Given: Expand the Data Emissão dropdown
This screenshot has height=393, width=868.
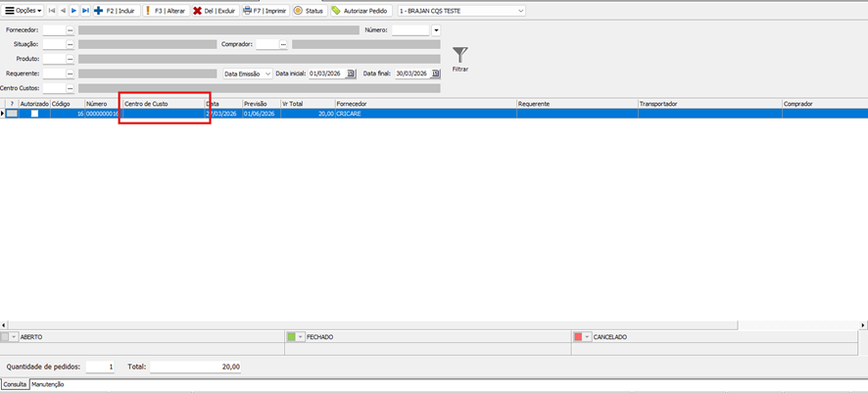Looking at the screenshot, I should click(268, 74).
